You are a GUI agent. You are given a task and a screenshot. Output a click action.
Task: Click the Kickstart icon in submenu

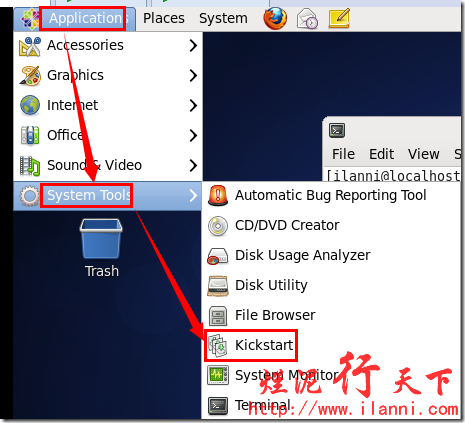pyautogui.click(x=217, y=345)
